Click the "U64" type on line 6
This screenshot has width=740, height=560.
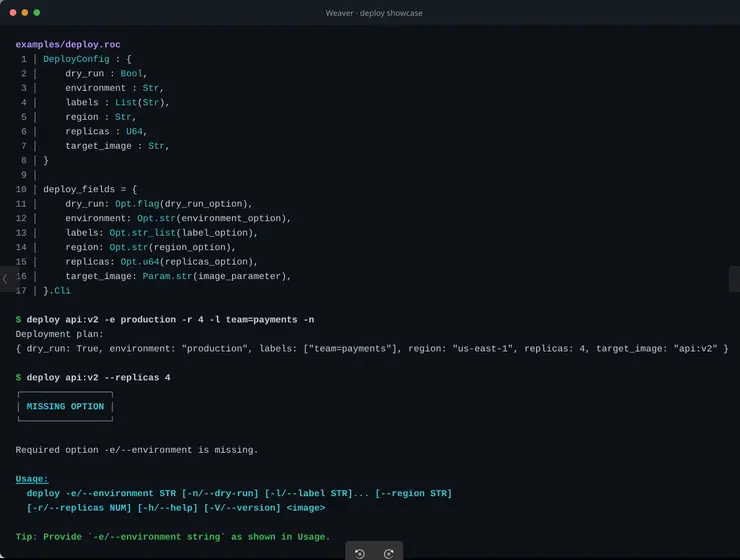[134, 132]
